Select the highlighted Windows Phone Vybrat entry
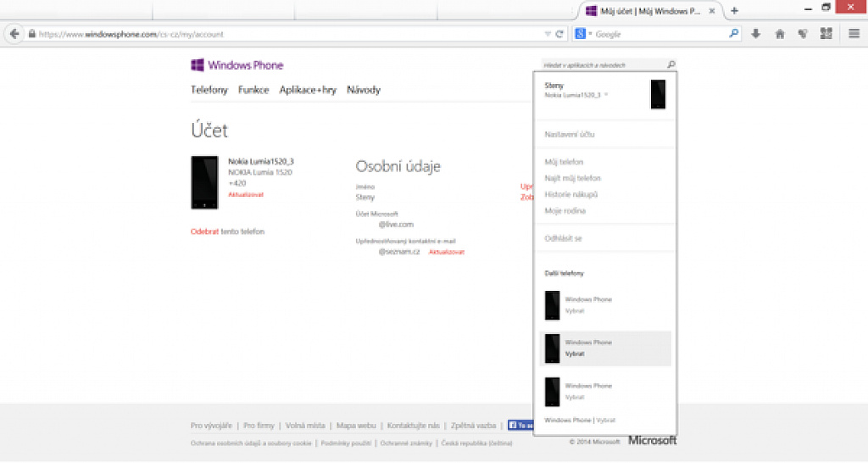Screen dimensions: 868x463 pos(605,349)
